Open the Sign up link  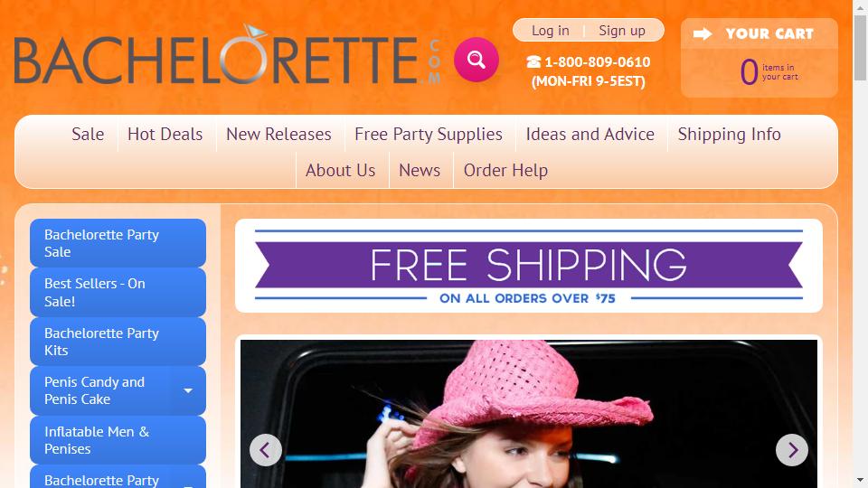point(622,31)
